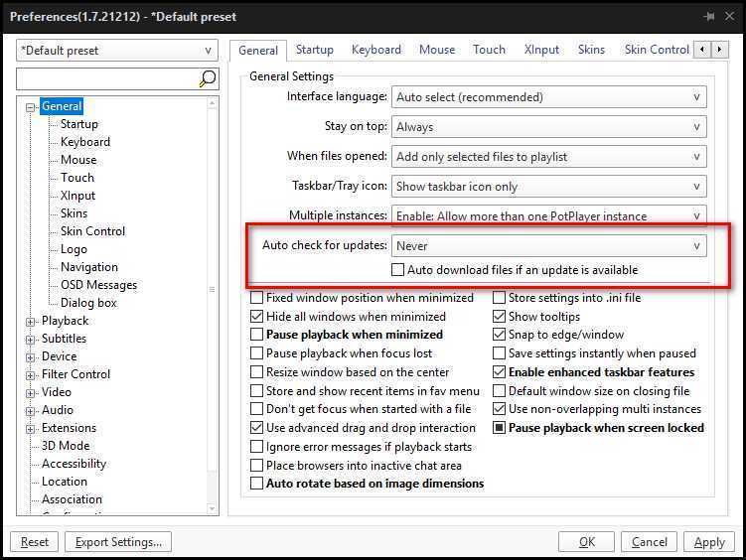Switch to the XInput tab

541,50
